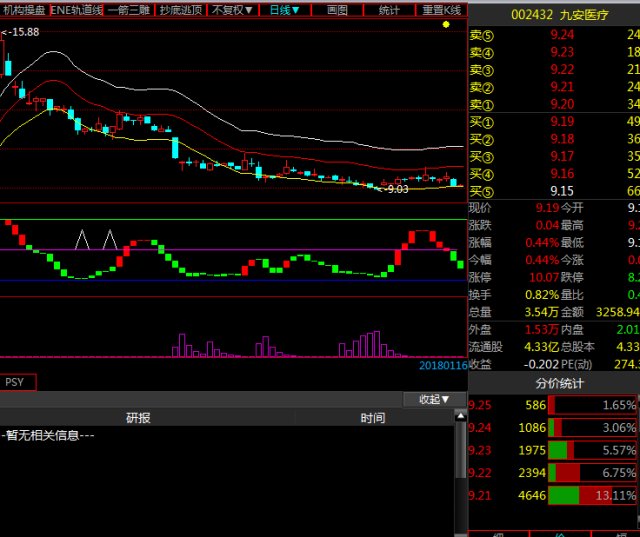Click the 20180116 date marker
Screen dimensions: 640x537
point(442,366)
